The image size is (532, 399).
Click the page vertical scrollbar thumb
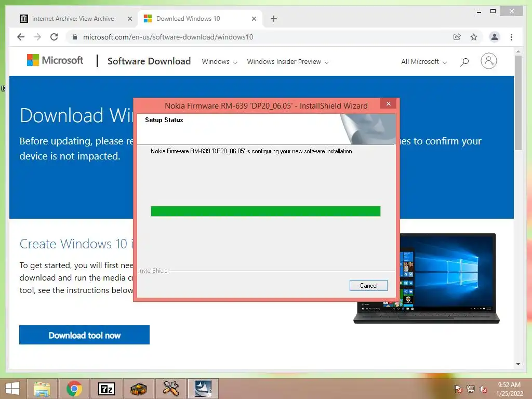[x=518, y=102]
